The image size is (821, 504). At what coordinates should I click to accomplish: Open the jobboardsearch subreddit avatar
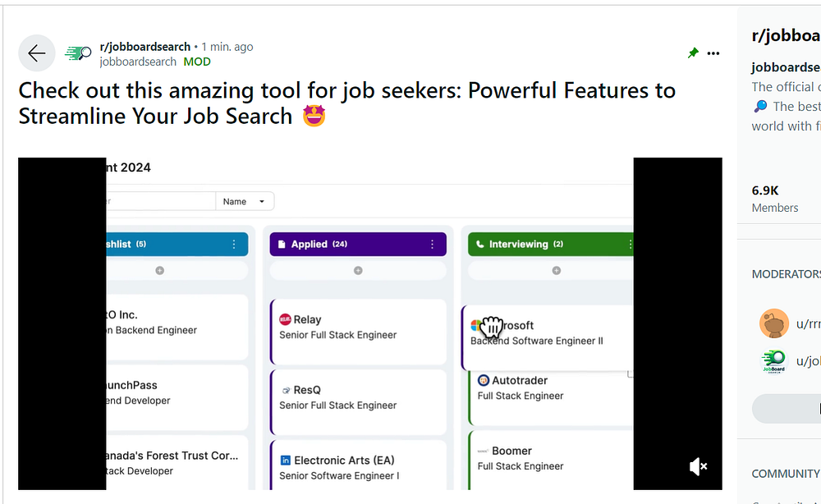click(79, 53)
